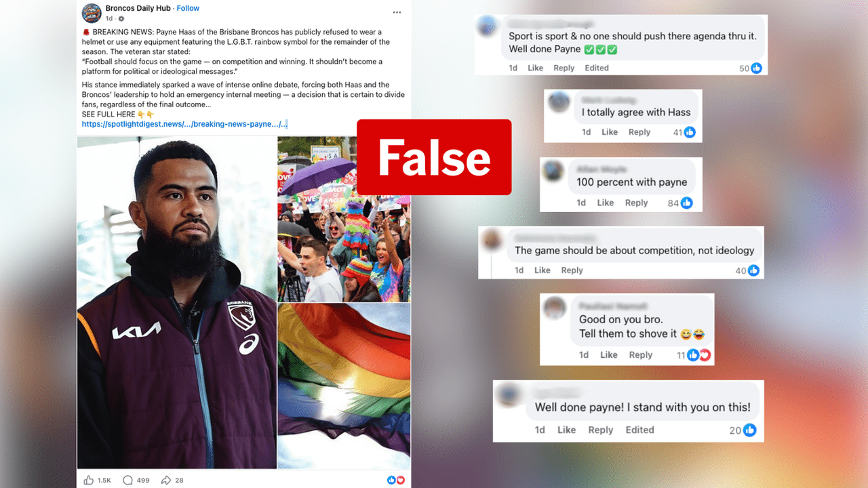Reply to 'The game should be about competition' comment
Viewport: 868px width, 488px height.
pyautogui.click(x=572, y=270)
